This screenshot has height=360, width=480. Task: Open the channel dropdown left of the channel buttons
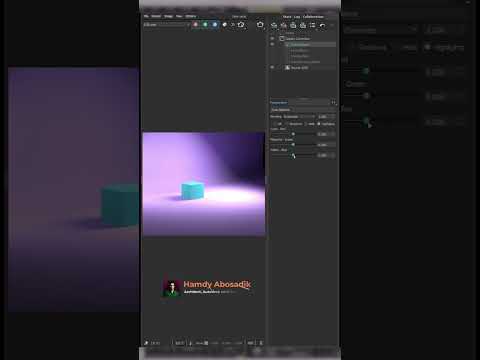(x=166, y=24)
